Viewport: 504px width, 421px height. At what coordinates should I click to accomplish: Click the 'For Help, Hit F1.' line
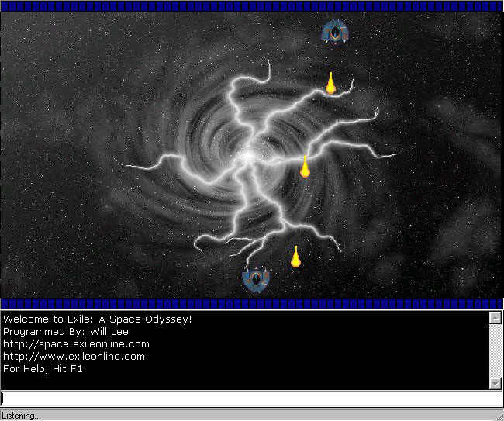coord(45,369)
